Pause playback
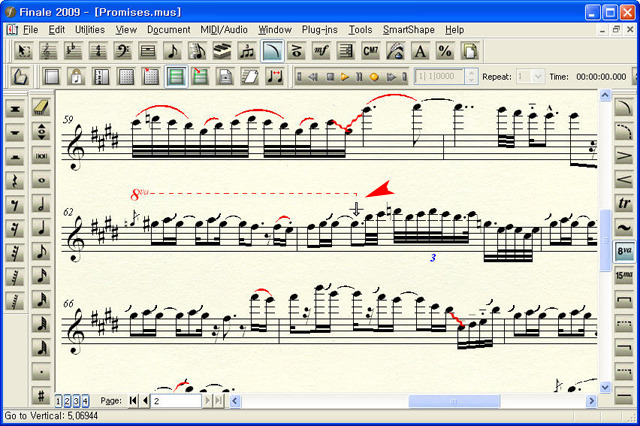This screenshot has height=426, width=640. pyautogui.click(x=359, y=77)
